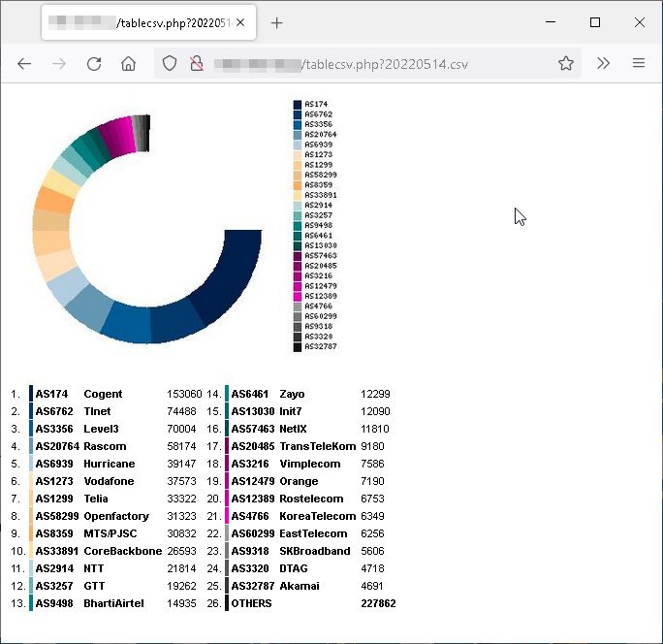
Task: Click the value 74488
Action: [x=181, y=411]
